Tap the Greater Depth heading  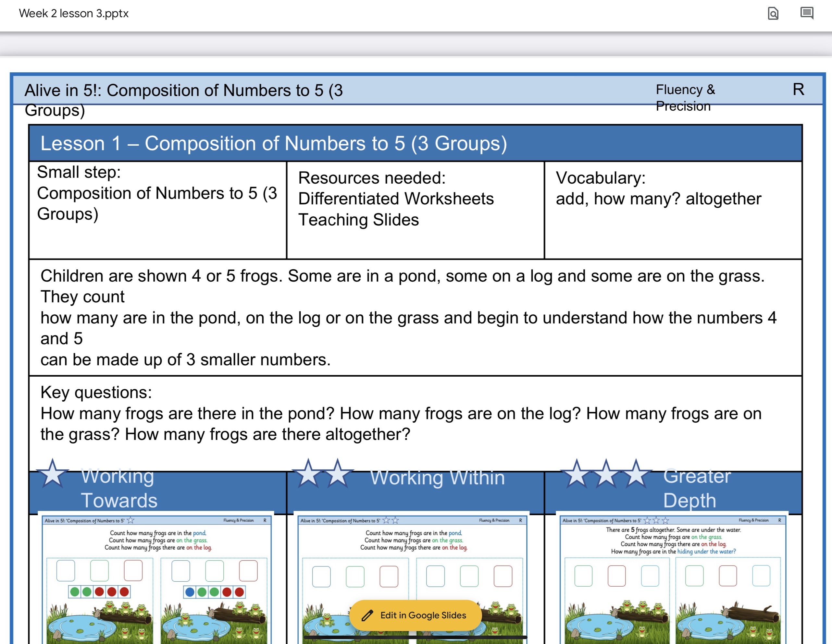(x=697, y=488)
